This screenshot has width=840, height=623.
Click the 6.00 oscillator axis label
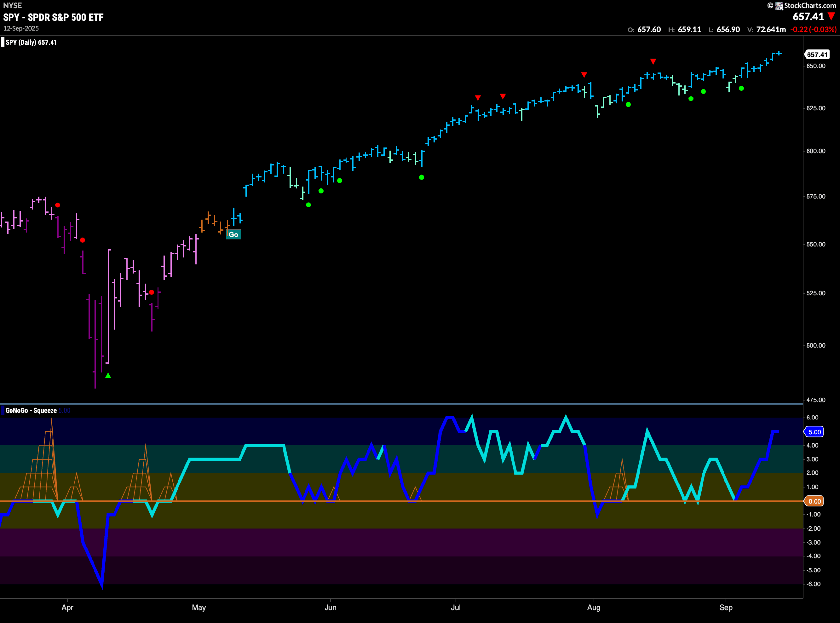pyautogui.click(x=812, y=418)
